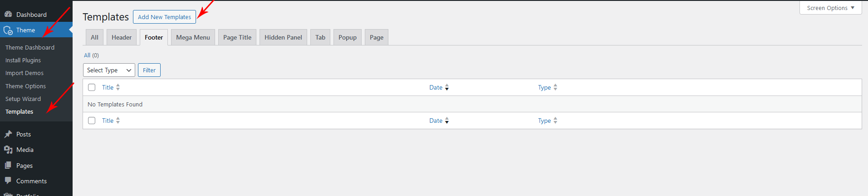Click the Dashboard gauge icon
The image size is (868, 196).
click(x=8, y=15)
